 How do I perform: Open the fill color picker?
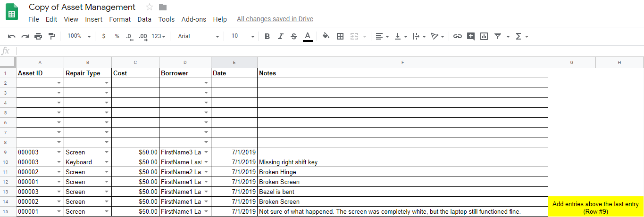[326, 36]
